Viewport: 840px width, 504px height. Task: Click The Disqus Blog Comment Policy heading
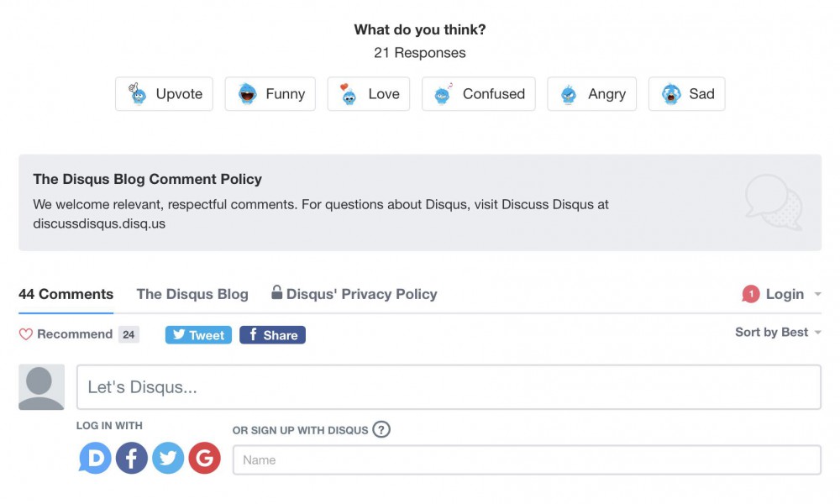pyautogui.click(x=147, y=179)
